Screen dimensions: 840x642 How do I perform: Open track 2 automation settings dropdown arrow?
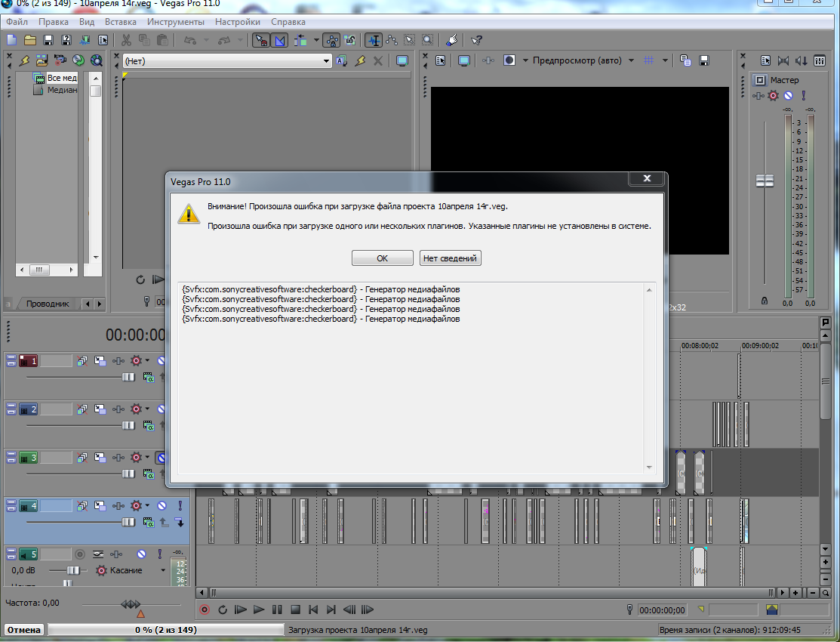147,409
